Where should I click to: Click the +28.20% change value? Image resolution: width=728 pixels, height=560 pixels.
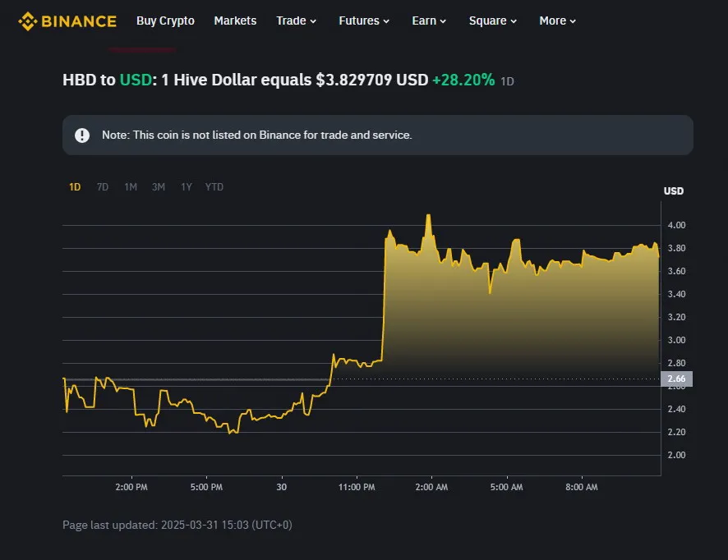click(463, 80)
